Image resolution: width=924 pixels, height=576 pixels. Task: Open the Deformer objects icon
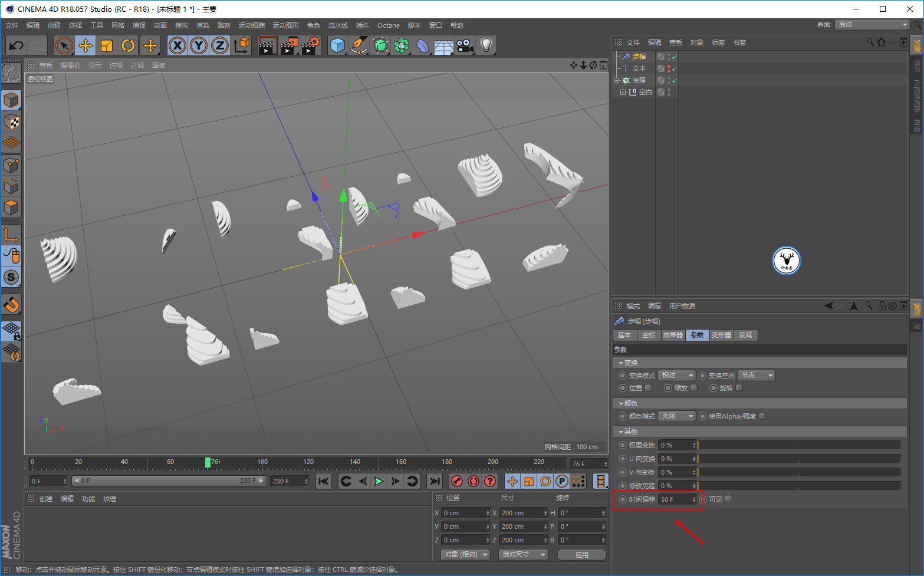pos(423,45)
